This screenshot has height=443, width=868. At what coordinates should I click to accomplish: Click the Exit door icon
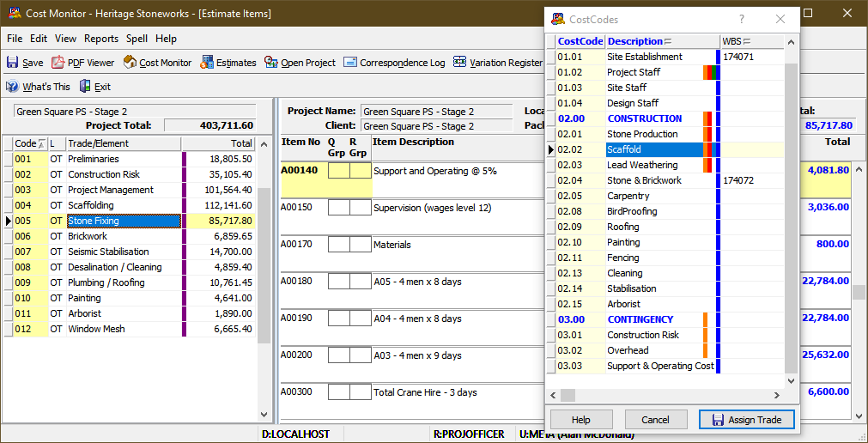85,87
